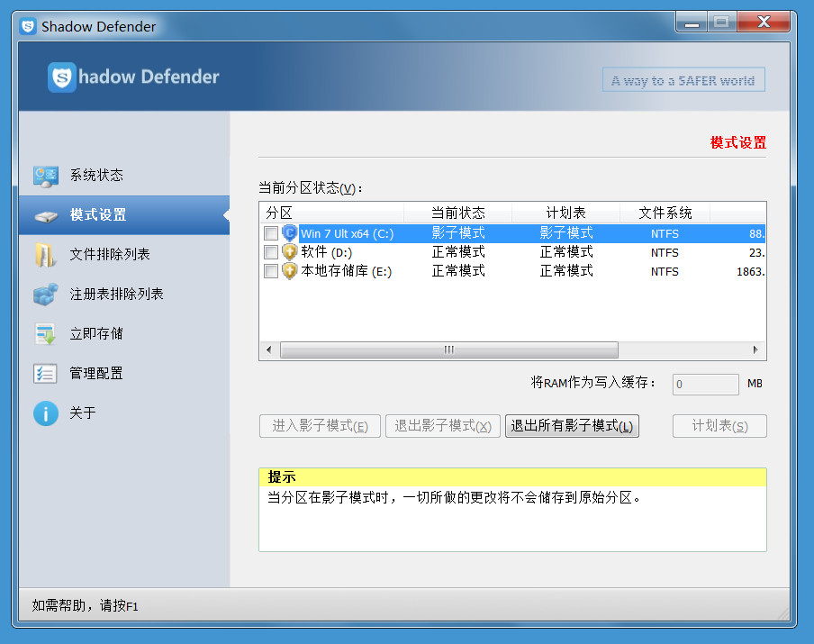Screen dimensions: 814x644
Task: Click the yellow shield icon for 软件 (D:)
Action: (x=290, y=252)
